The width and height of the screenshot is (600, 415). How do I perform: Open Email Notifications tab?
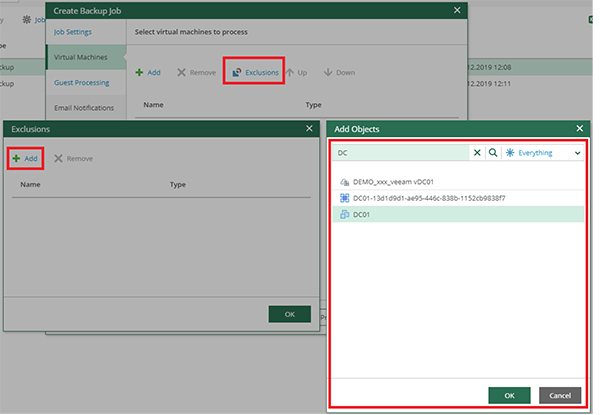point(82,107)
